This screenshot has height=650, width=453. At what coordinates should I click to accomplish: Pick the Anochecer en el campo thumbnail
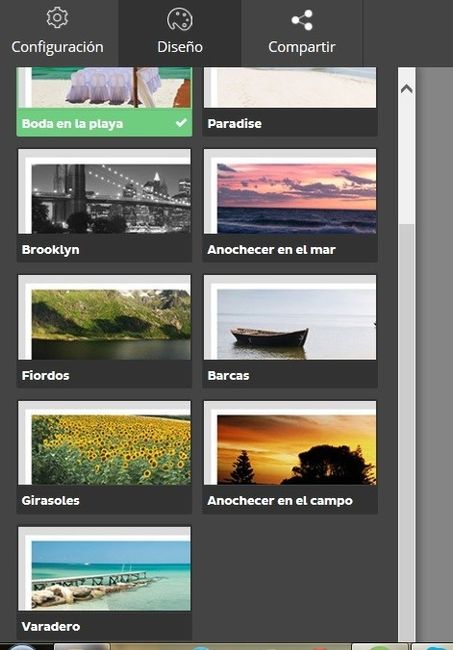tap(290, 443)
